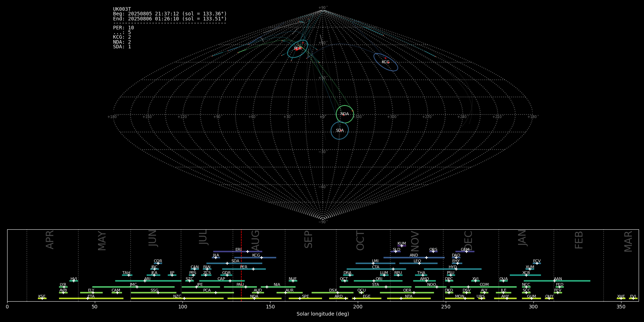
Task: Click the STA shower bar in the timeline
Action: click(375, 287)
